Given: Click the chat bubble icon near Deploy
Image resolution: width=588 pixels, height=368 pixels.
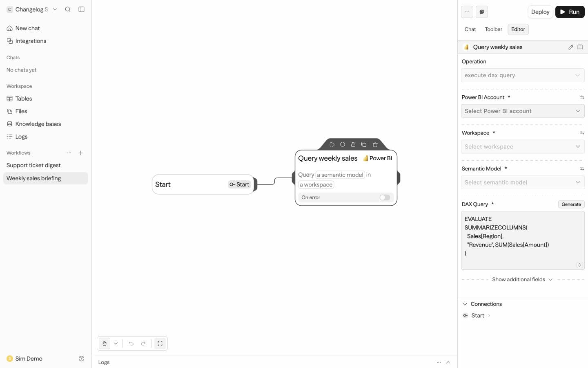Looking at the screenshot, I should click(x=482, y=12).
